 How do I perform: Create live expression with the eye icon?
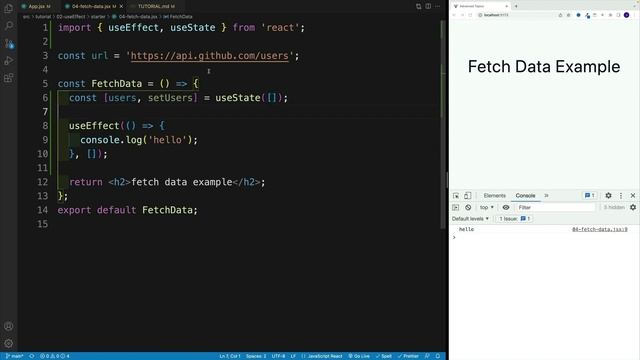coord(506,207)
